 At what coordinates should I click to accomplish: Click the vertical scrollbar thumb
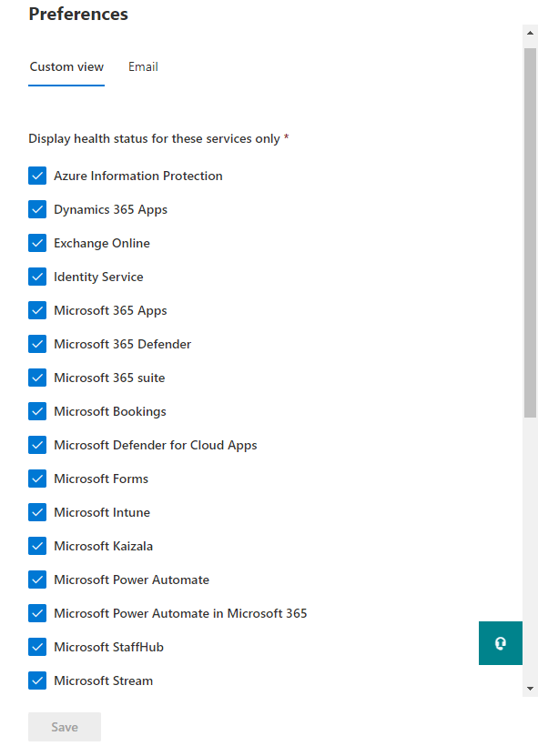point(531,233)
